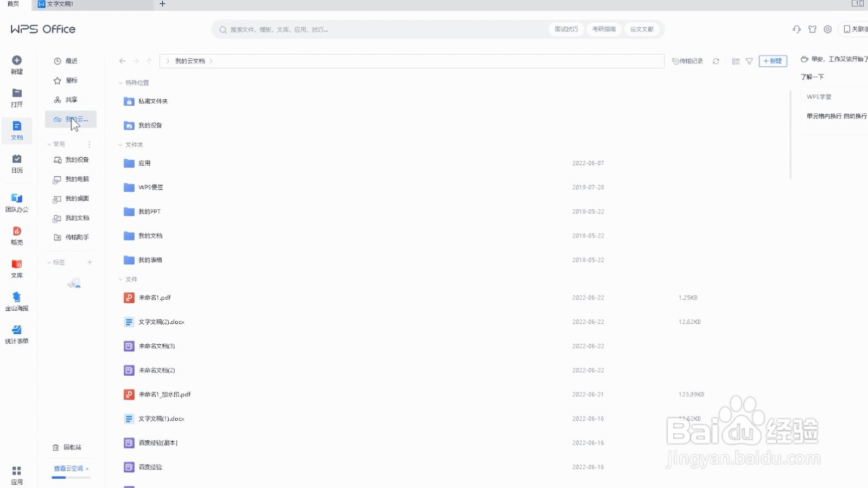This screenshot has width=868, height=488.
Task: Open the 我的PPT folder
Action: pyautogui.click(x=142, y=211)
